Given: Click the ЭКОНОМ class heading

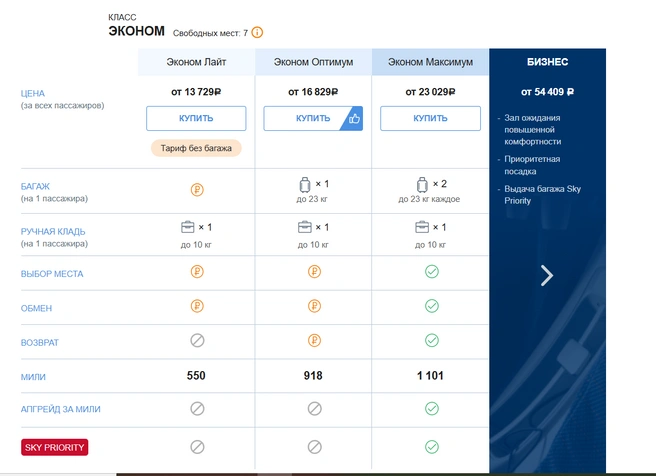Looking at the screenshot, I should (136, 31).
